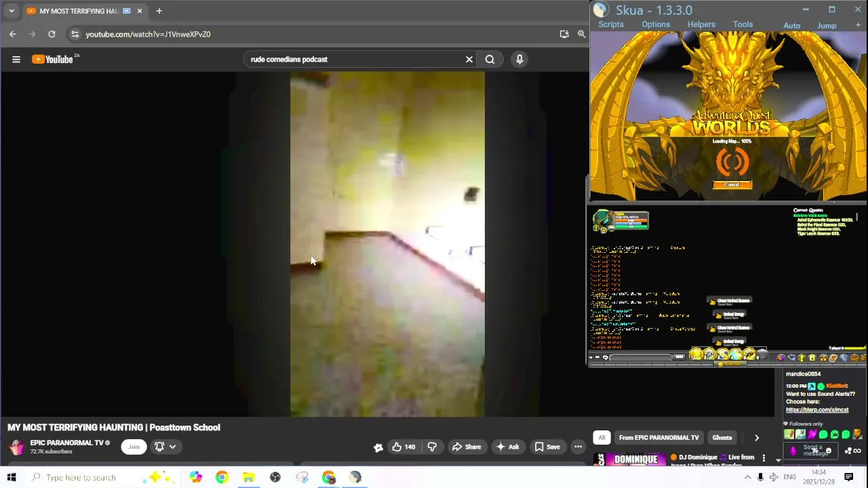Screen dimensions: 868x488
Task: Close the 'MY MOST TERRIFYING' browser tab
Action: [x=140, y=11]
